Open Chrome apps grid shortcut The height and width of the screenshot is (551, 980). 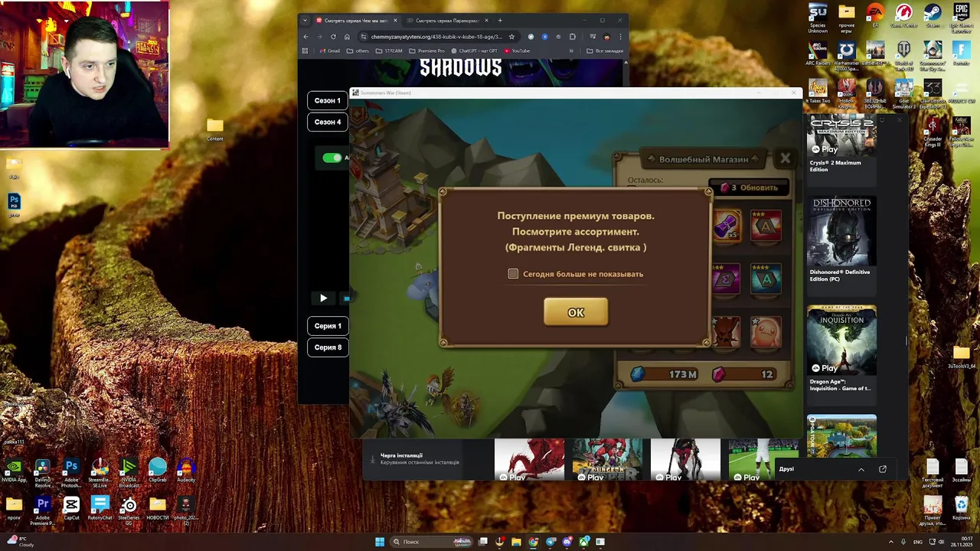tap(305, 51)
